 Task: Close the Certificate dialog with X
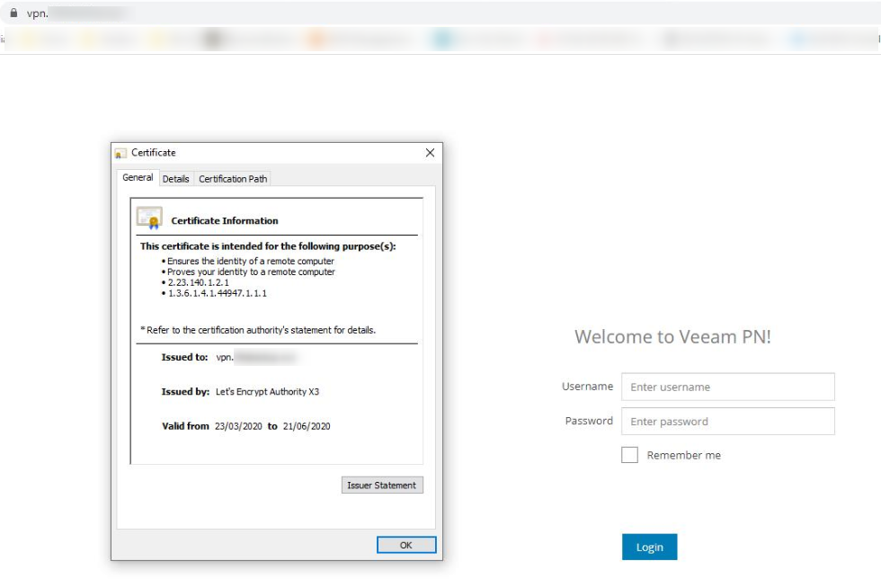[429, 153]
